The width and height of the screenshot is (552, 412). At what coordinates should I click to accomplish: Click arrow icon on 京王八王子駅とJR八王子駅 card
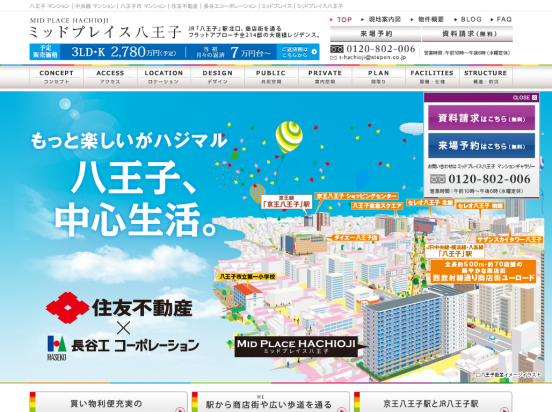504,409
